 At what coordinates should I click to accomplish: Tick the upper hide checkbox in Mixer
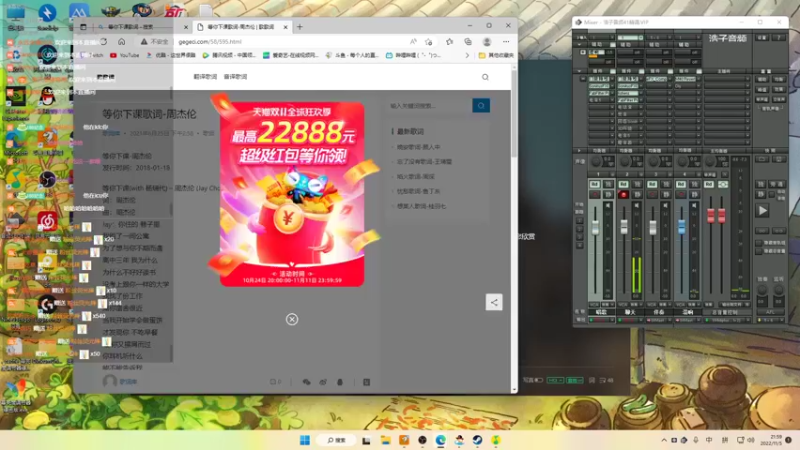(x=759, y=243)
